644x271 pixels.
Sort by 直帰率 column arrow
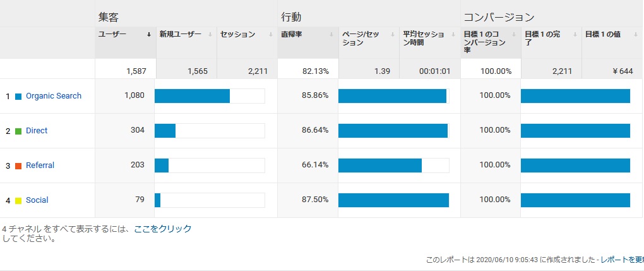(x=331, y=35)
